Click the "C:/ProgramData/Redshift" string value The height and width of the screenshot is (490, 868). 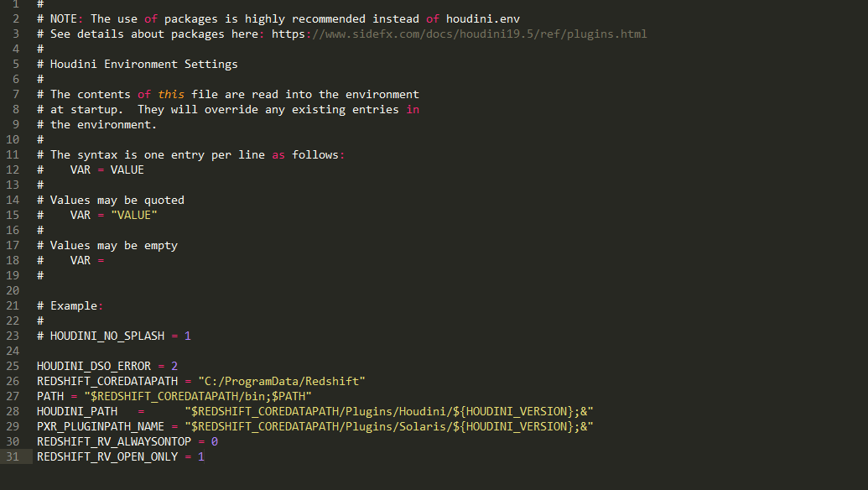(x=281, y=381)
